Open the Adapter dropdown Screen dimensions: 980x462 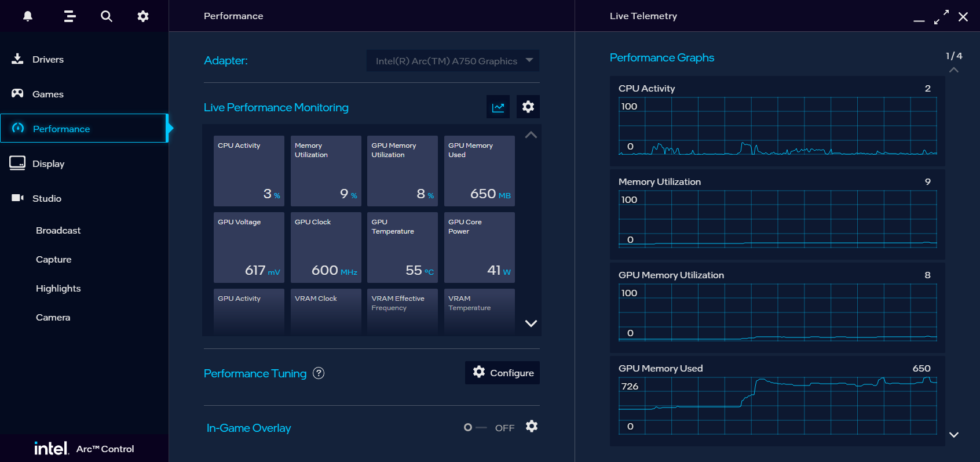(x=453, y=61)
